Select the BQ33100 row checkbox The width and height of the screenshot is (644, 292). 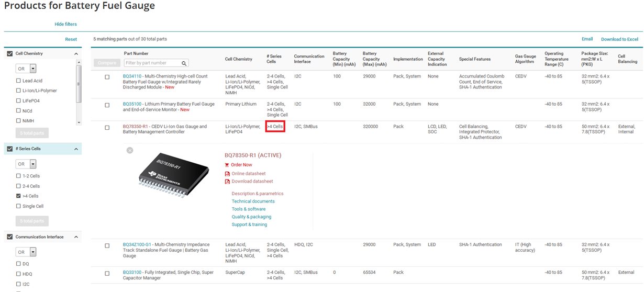click(107, 273)
